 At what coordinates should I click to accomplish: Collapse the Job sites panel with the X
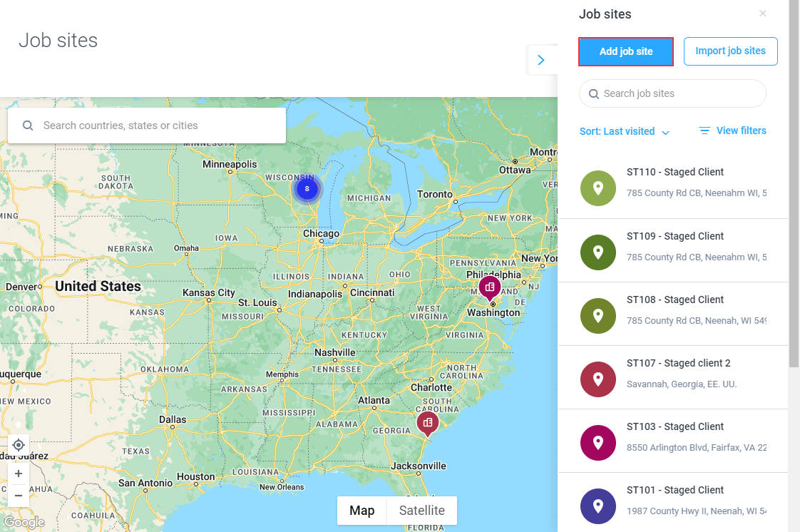pos(763,13)
